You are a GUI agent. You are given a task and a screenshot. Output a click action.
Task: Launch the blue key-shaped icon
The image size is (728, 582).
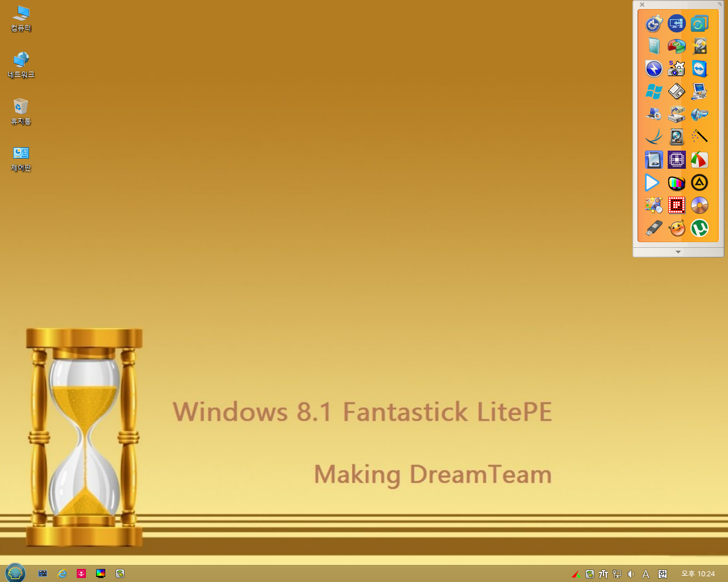[x=699, y=114]
